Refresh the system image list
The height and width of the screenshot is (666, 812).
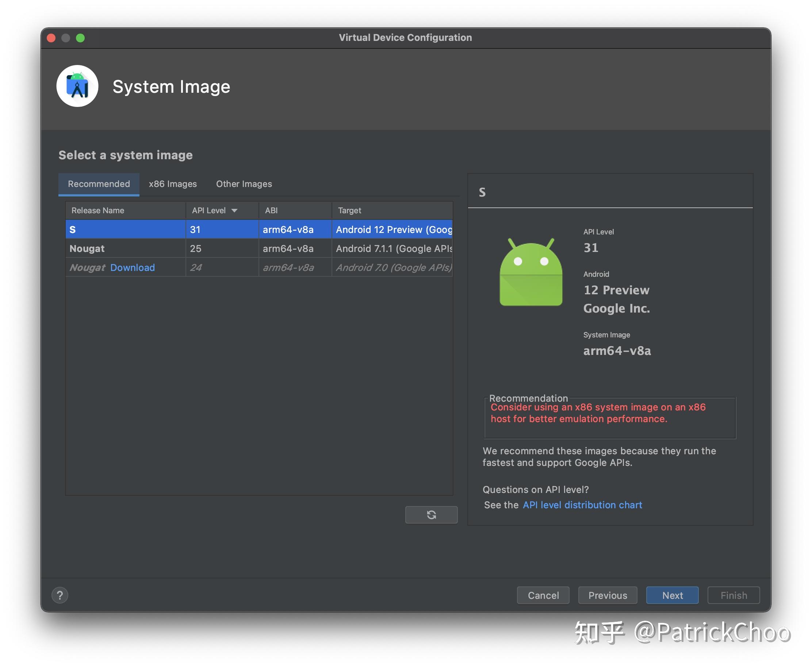pyautogui.click(x=431, y=514)
